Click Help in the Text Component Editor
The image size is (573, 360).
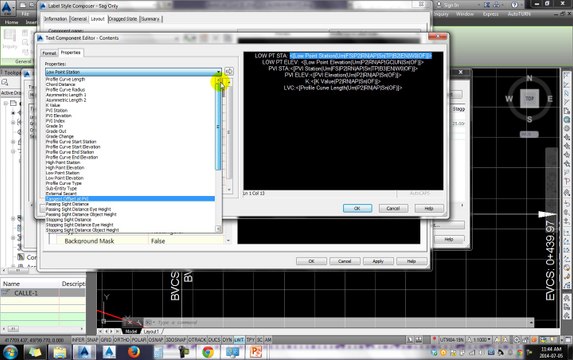[429, 208]
